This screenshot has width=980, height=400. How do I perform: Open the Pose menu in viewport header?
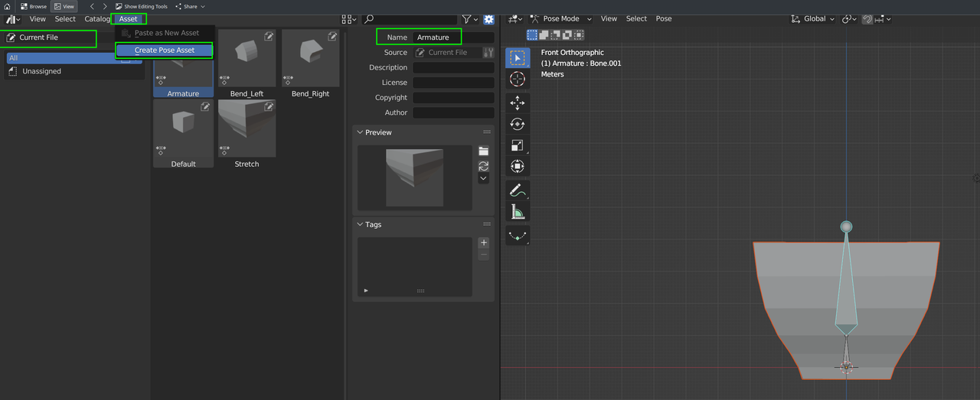point(664,19)
